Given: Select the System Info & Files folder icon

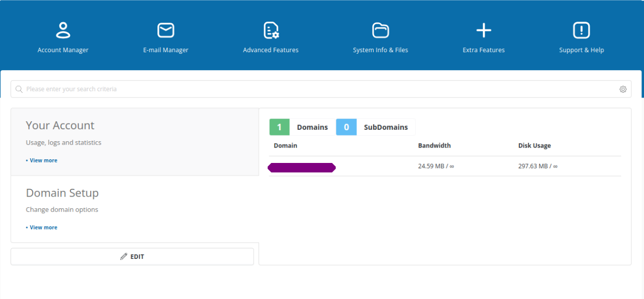Looking at the screenshot, I should 380,31.
